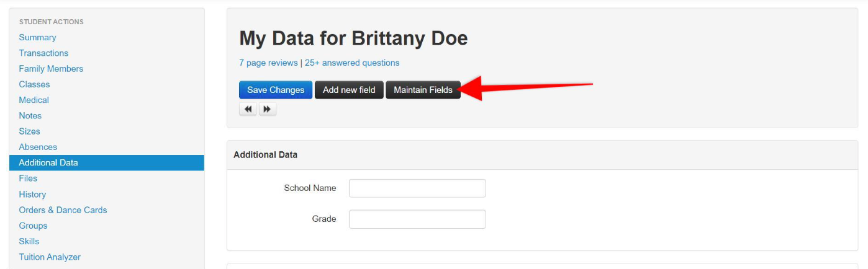Open Orders & Dance Cards

coord(63,210)
